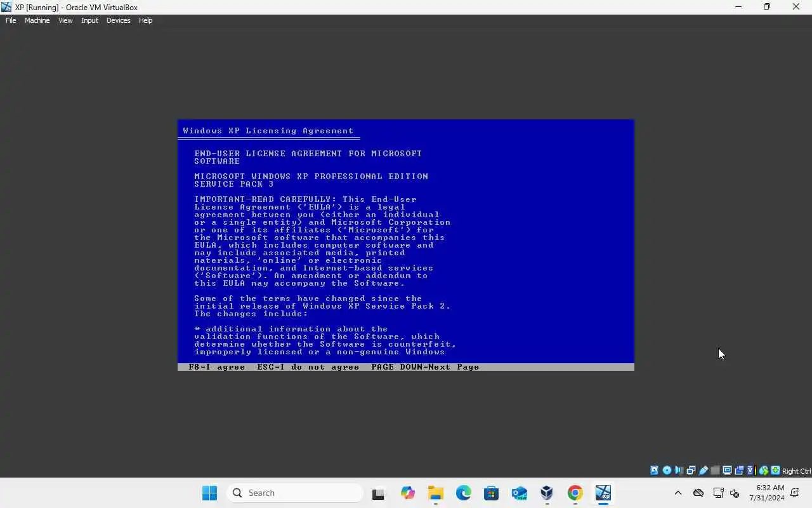Open VirtualBox Manager from the taskbar

click(x=547, y=493)
